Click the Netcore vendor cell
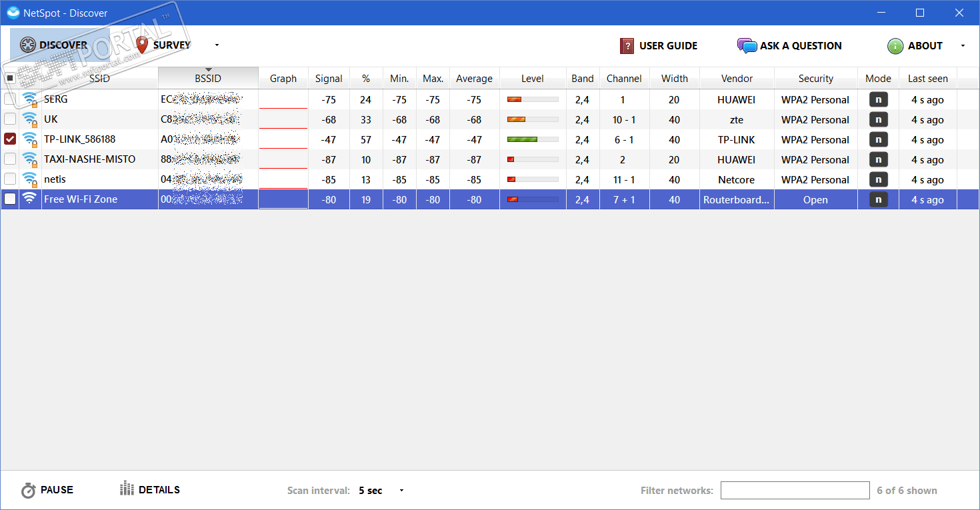This screenshot has height=510, width=980. tap(737, 180)
